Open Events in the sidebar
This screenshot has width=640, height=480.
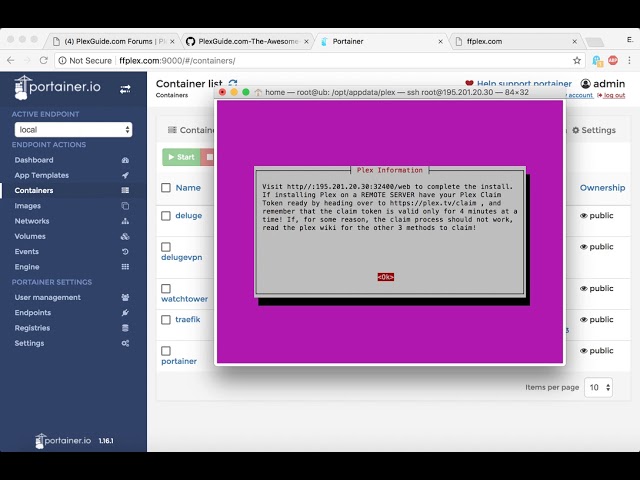pyautogui.click(x=27, y=251)
